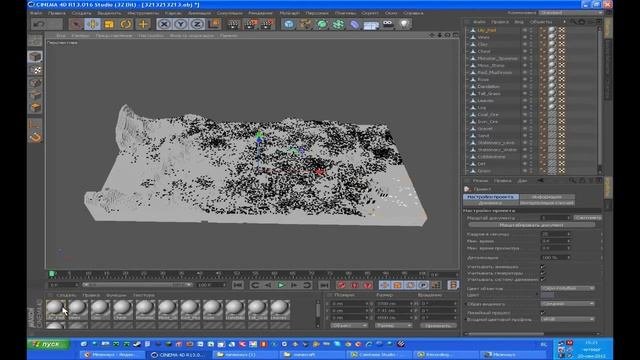Activate the Scale tool

click(109, 24)
